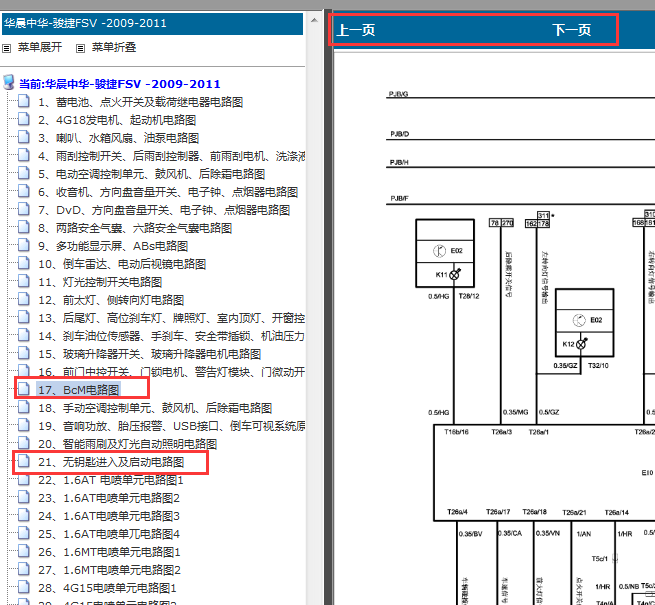
Task: Click page icon of item 12、前大灯
Action: click(x=24, y=299)
